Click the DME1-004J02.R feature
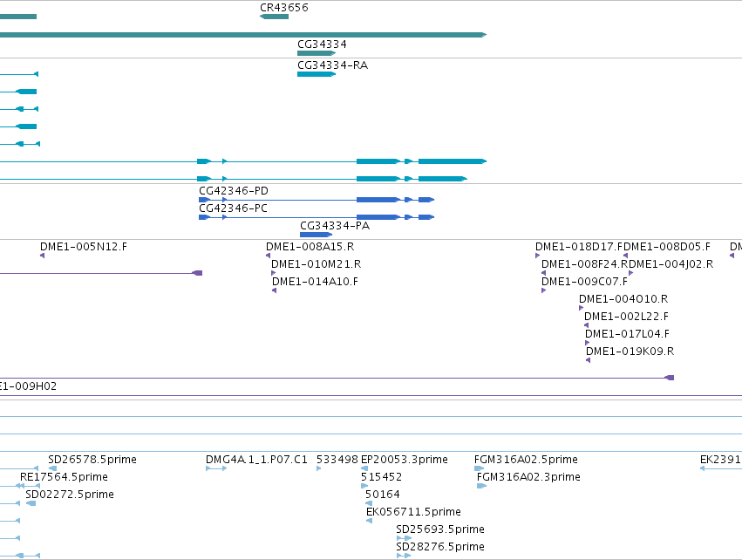 pyautogui.click(x=630, y=273)
